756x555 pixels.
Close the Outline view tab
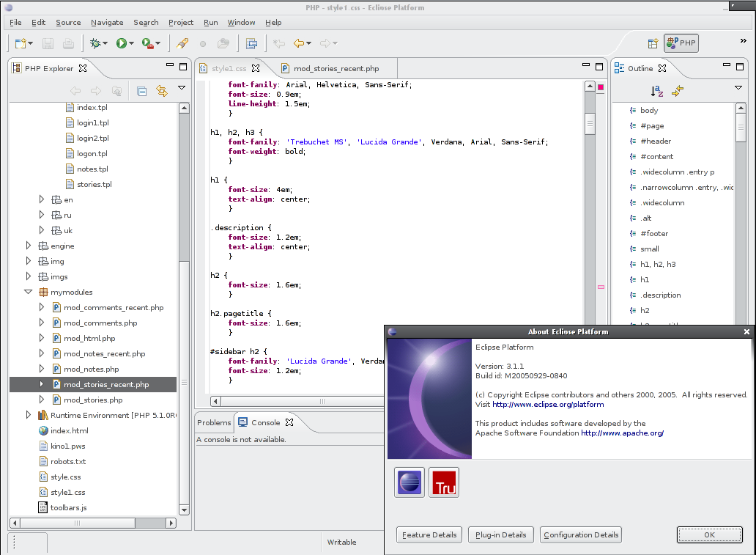[662, 68]
